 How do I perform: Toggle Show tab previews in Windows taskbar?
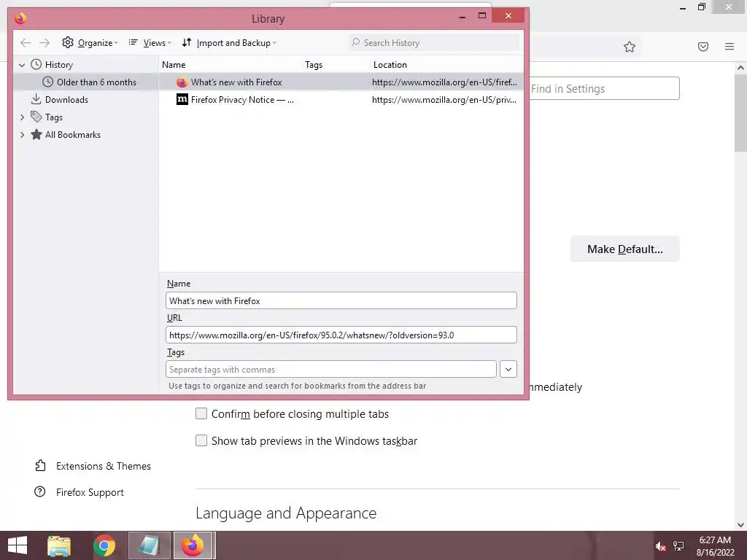201,440
